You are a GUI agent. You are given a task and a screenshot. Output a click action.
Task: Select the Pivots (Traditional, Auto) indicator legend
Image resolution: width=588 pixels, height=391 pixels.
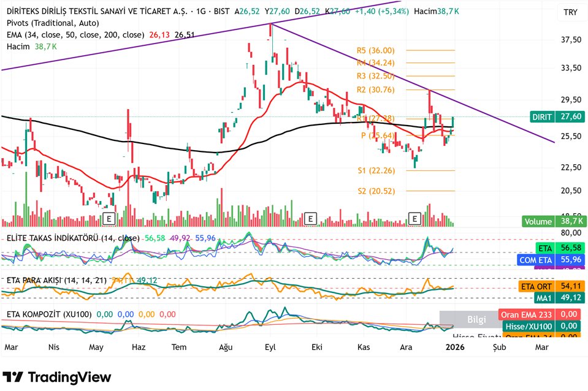coord(53,23)
